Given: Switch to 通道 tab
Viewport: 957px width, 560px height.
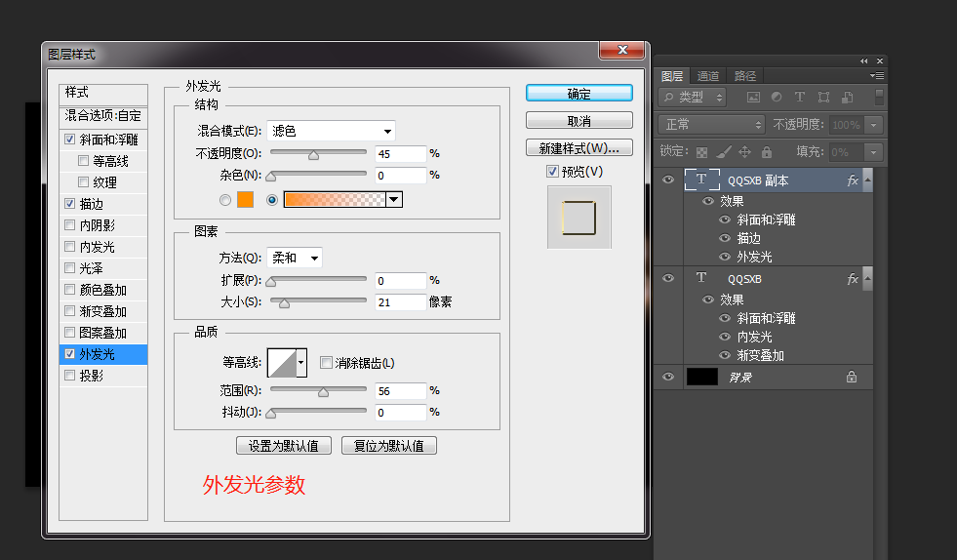Looking at the screenshot, I should (x=708, y=76).
